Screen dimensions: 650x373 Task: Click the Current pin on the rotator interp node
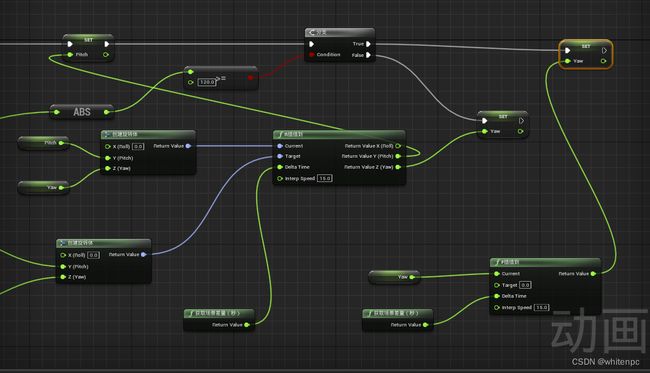[280, 146]
